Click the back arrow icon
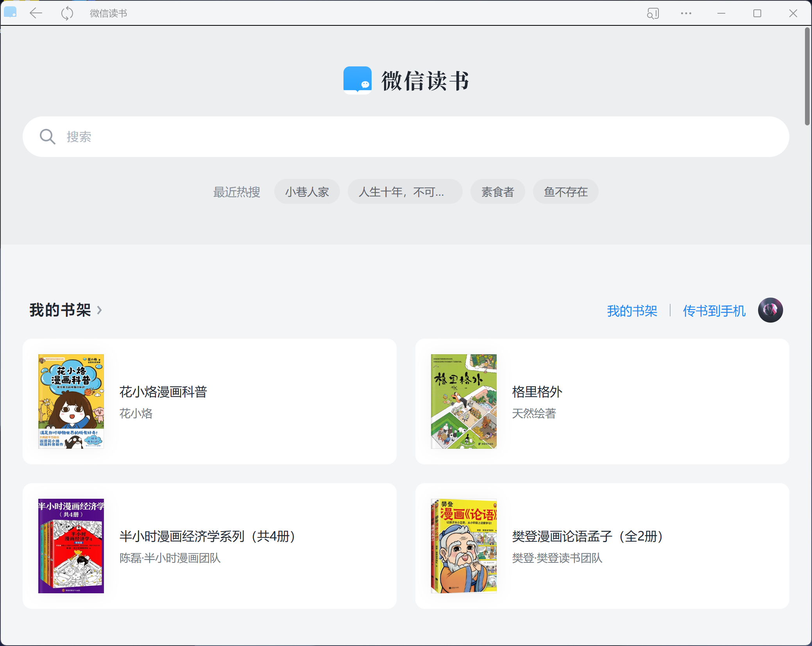The width and height of the screenshot is (812, 646). (x=36, y=13)
